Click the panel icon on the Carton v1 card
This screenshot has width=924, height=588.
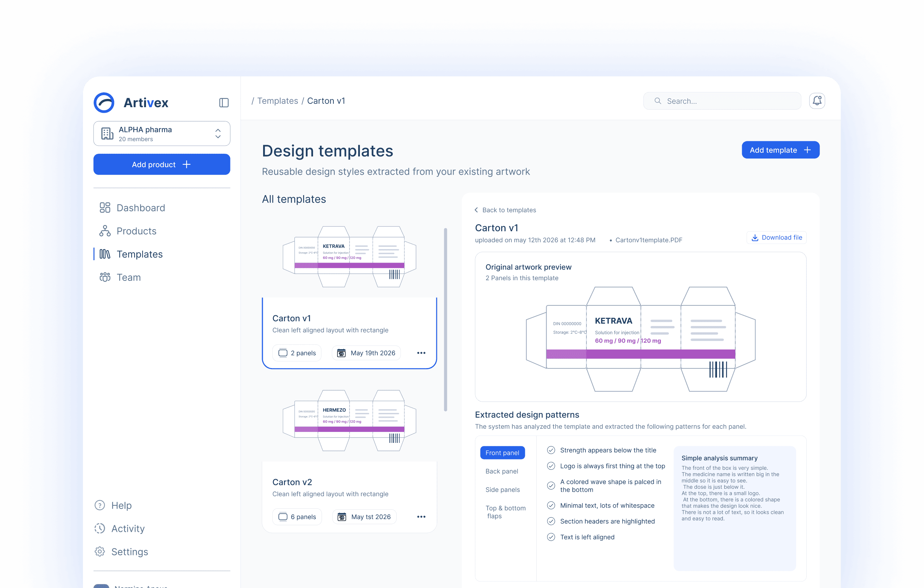point(283,353)
